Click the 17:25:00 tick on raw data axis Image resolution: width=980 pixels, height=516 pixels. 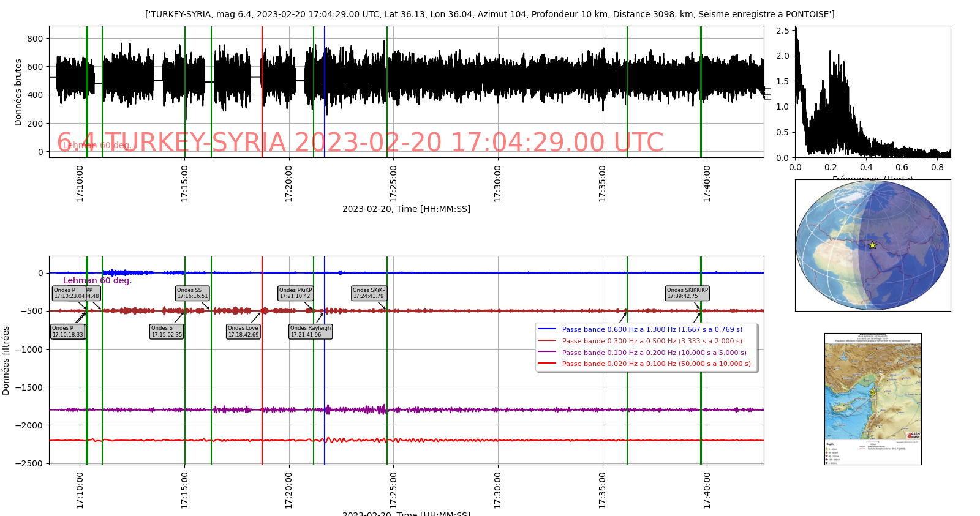(393, 183)
